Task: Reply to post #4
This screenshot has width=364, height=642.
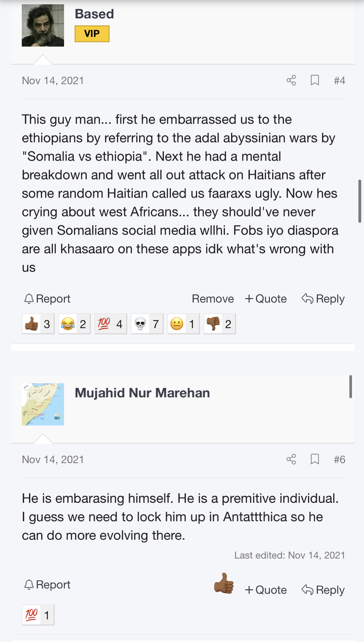Action: tap(323, 299)
